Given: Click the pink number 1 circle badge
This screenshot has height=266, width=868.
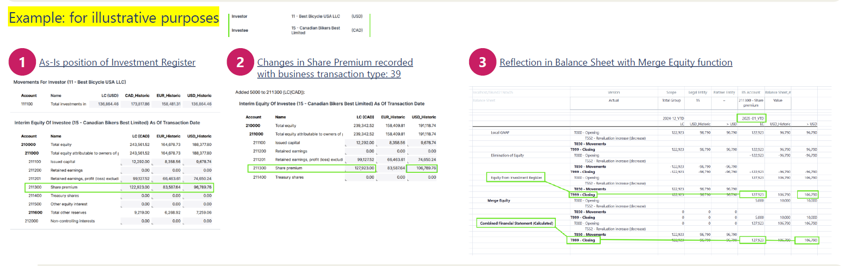Looking at the screenshot, I should [x=22, y=62].
